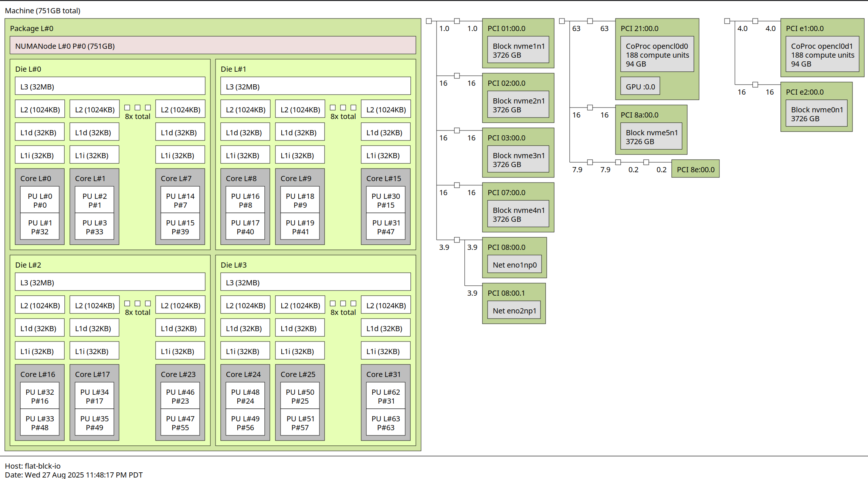This screenshot has width=868, height=479.
Task: Click the PCI 8e:00.0 box
Action: 695,169
